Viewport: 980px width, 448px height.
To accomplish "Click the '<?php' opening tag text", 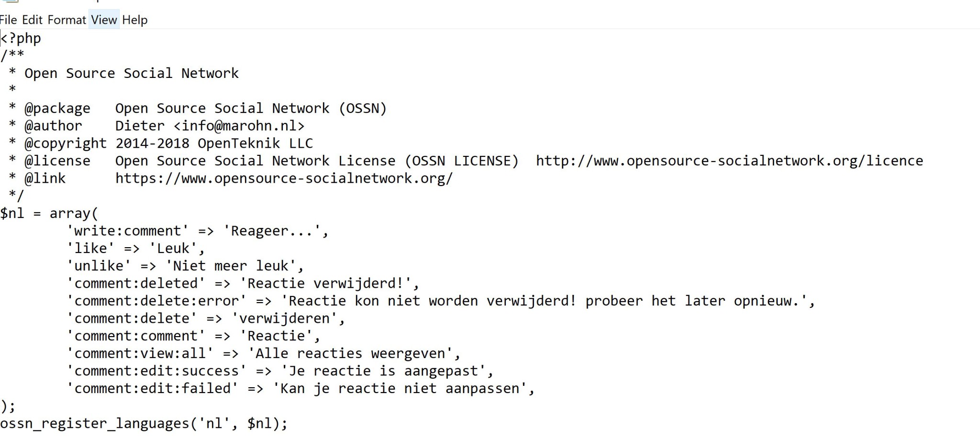I will point(21,38).
